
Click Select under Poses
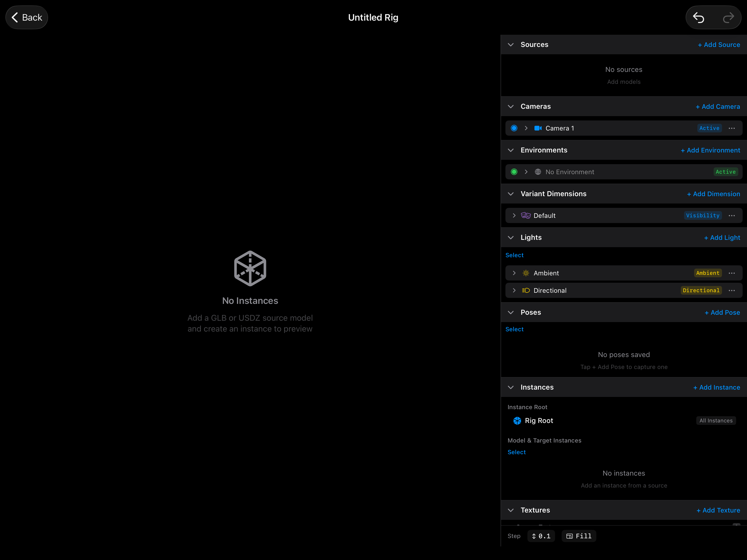click(514, 329)
